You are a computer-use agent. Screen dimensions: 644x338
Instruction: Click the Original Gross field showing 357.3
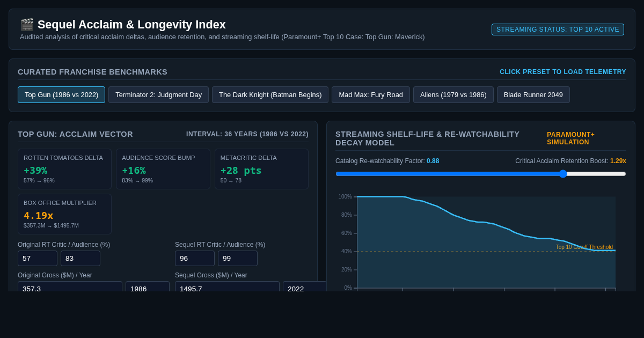coord(70,286)
